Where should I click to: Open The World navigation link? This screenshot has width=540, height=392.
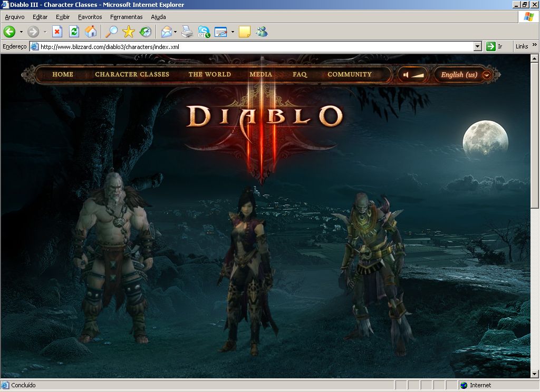coord(209,74)
